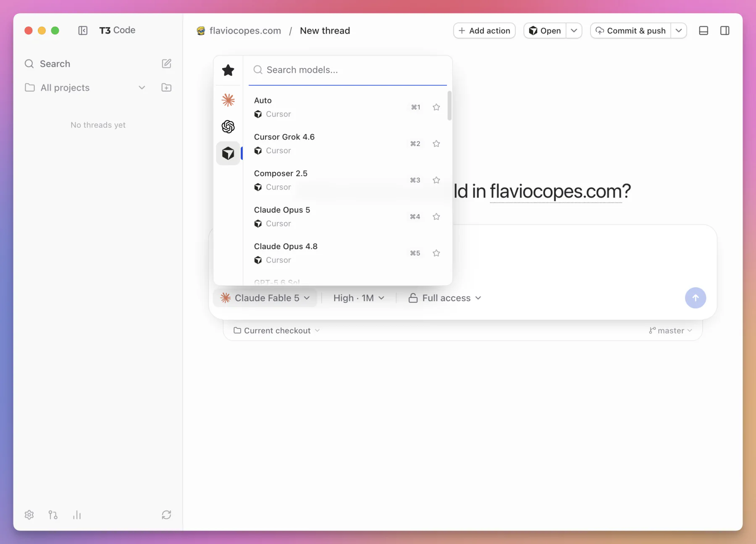Open the usage stats bar chart icon
The height and width of the screenshot is (544, 756).
coord(77,515)
